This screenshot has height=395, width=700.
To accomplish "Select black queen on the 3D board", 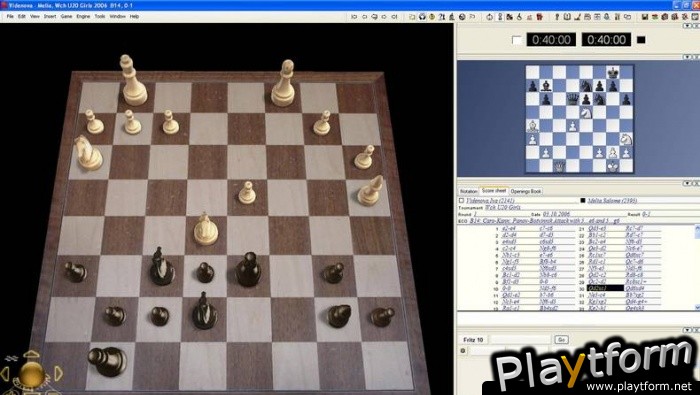I will pos(248,269).
